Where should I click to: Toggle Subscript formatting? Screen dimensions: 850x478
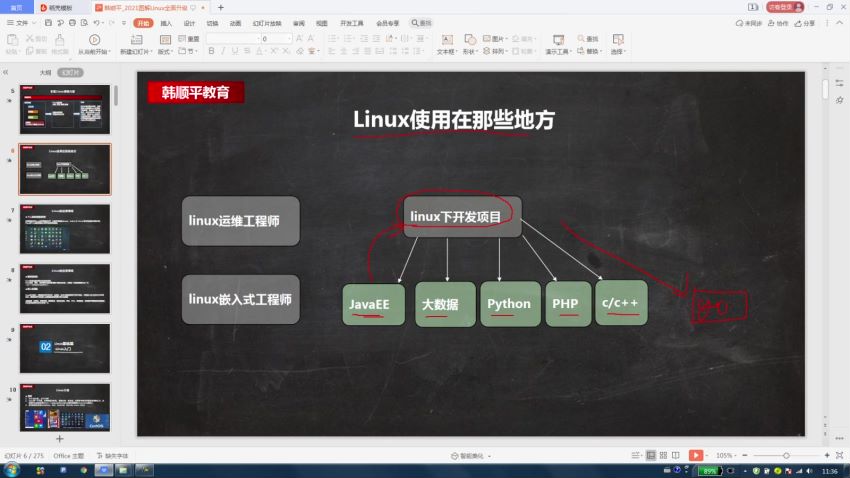[286, 51]
